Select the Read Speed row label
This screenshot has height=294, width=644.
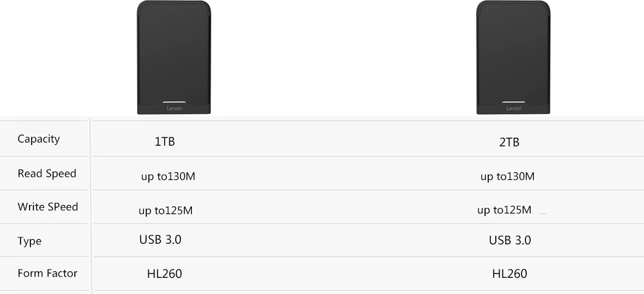[47, 173]
